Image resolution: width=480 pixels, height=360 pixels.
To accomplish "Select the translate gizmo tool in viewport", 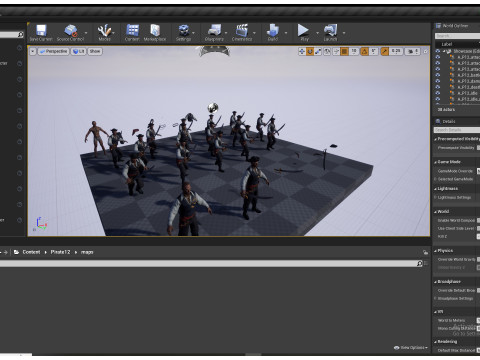I will pos(302,51).
